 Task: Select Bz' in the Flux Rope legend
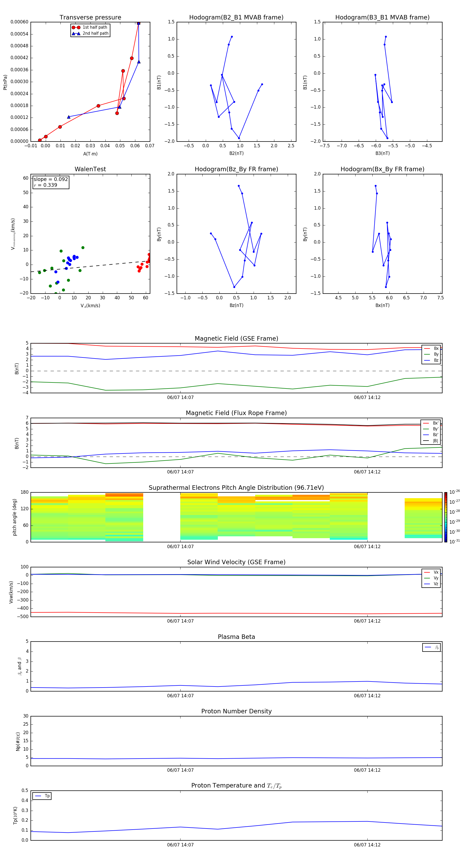(x=431, y=435)
